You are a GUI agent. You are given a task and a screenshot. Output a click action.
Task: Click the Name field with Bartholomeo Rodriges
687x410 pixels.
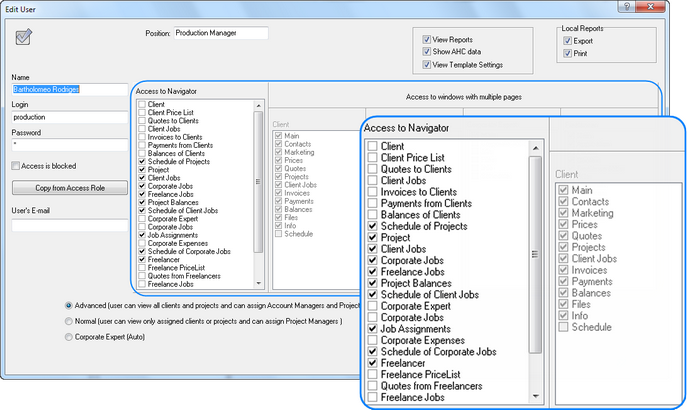(x=70, y=89)
